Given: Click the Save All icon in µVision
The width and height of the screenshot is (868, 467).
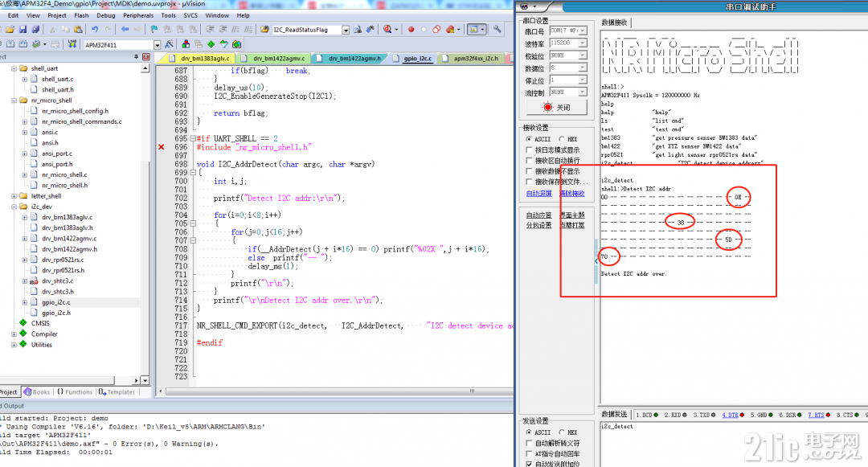Looking at the screenshot, I should 35,29.
